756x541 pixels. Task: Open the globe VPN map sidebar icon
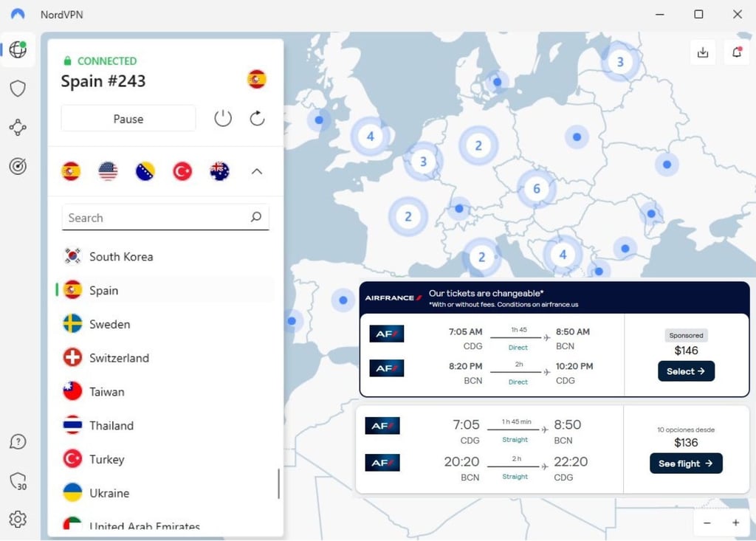tap(18, 49)
